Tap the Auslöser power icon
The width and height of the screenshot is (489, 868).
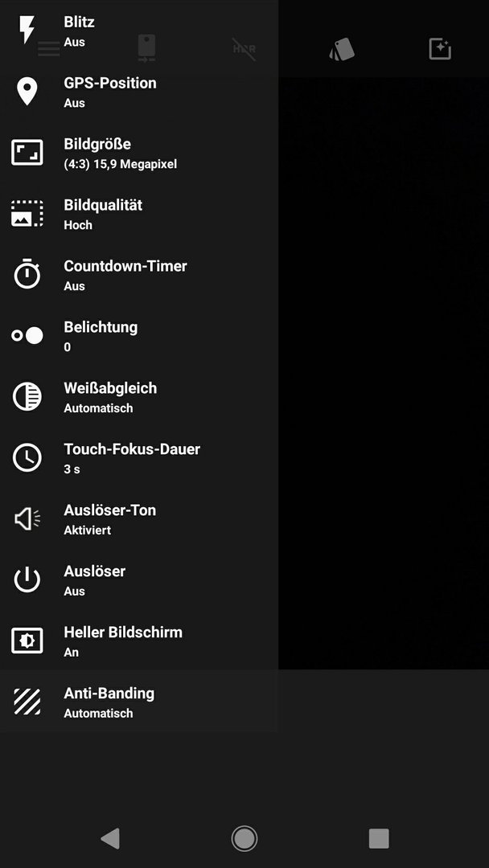pos(27,579)
